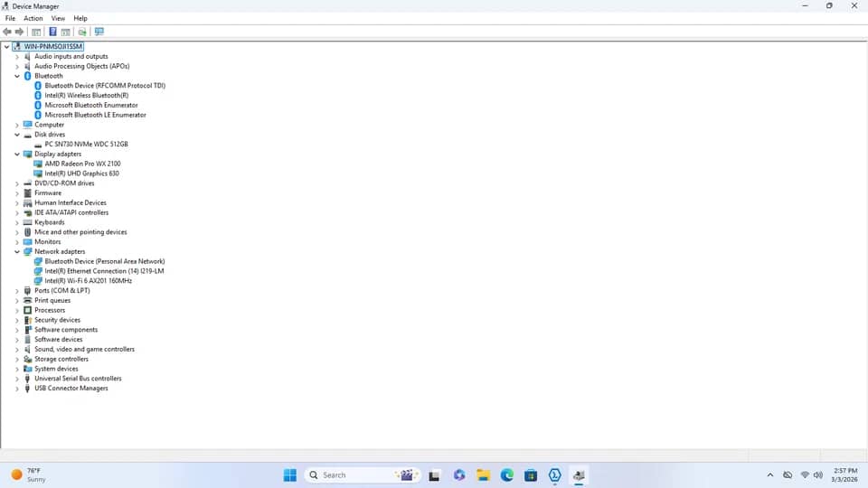
Task: Select the Computer category label
Action: 49,125
